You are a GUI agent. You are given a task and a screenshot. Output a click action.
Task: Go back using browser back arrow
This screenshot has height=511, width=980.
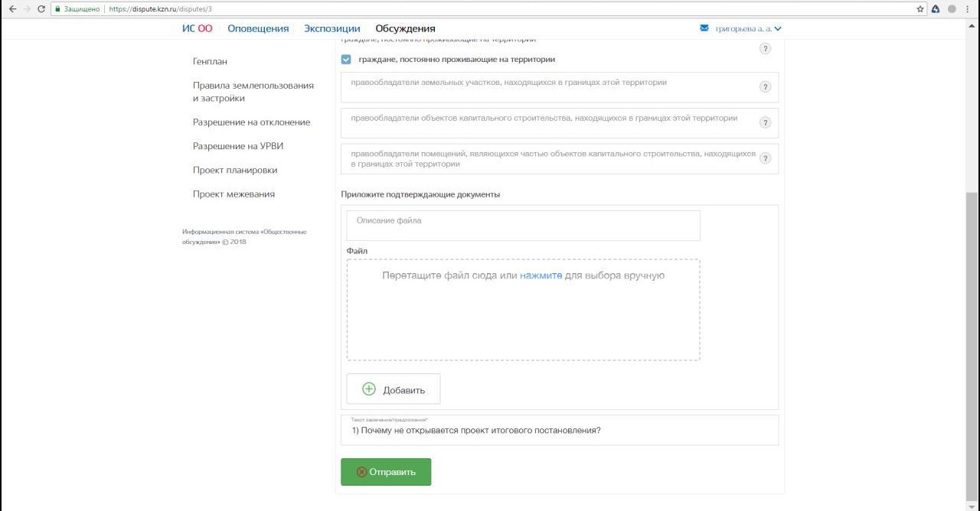click(x=11, y=9)
